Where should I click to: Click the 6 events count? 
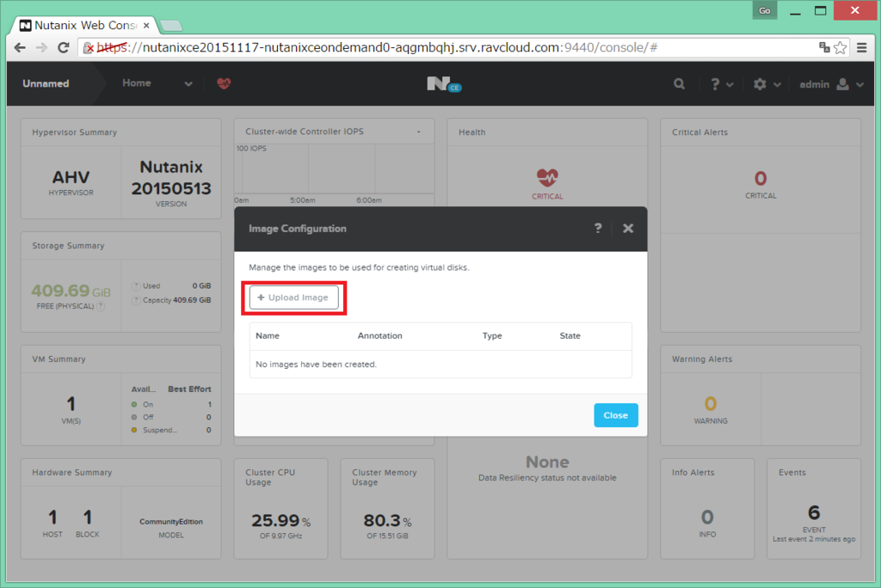[x=814, y=512]
